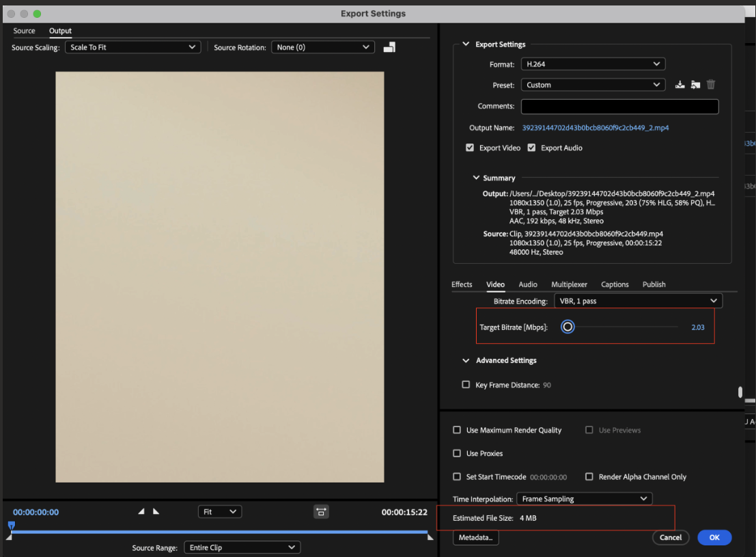This screenshot has width=756, height=557.
Task: Click the Save Preset icon
Action: pyautogui.click(x=680, y=85)
